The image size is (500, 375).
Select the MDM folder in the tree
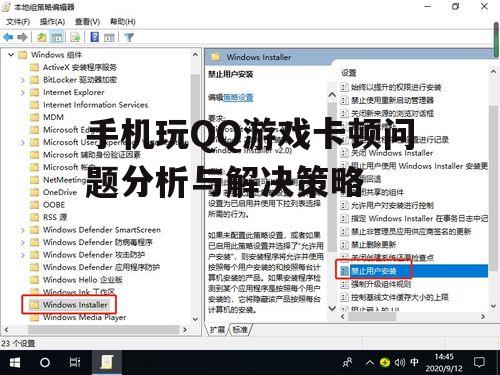click(x=47, y=117)
